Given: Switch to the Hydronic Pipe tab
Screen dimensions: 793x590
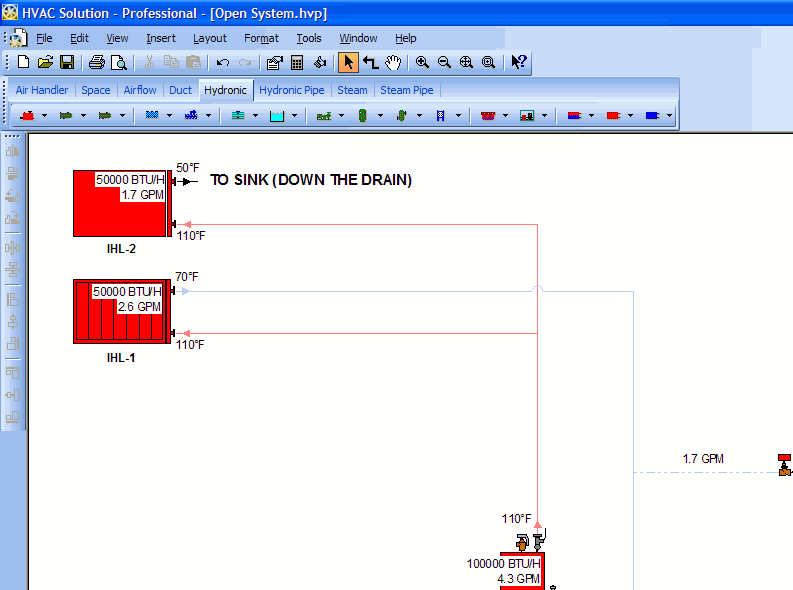Looking at the screenshot, I should coord(292,90).
